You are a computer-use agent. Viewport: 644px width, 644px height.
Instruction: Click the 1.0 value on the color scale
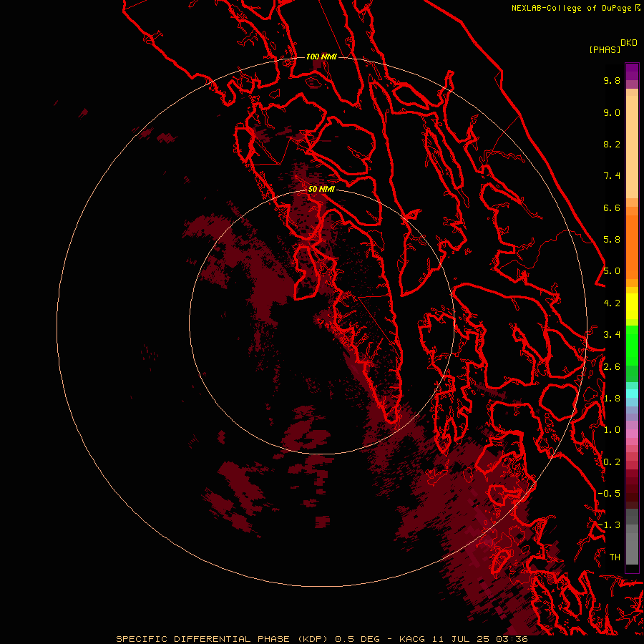pyautogui.click(x=612, y=430)
